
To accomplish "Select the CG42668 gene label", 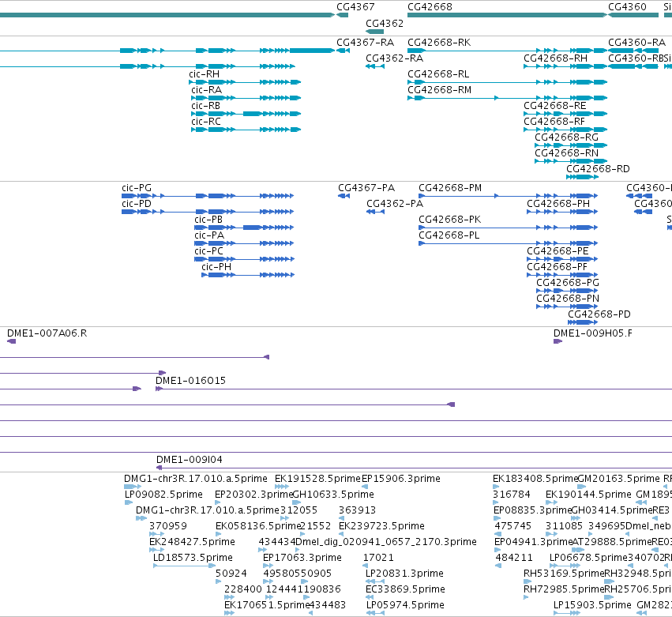I will (x=430, y=7).
